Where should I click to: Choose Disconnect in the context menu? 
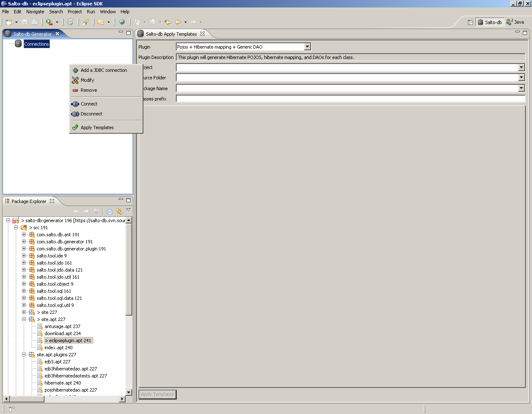106,114
